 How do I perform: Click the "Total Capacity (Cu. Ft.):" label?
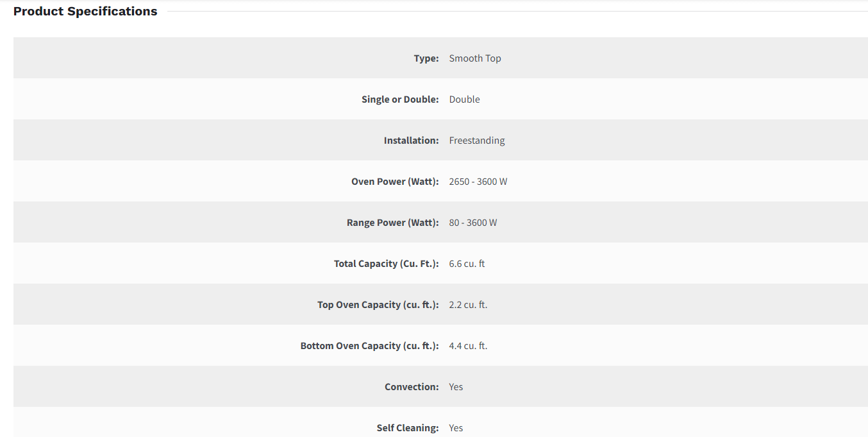point(387,264)
